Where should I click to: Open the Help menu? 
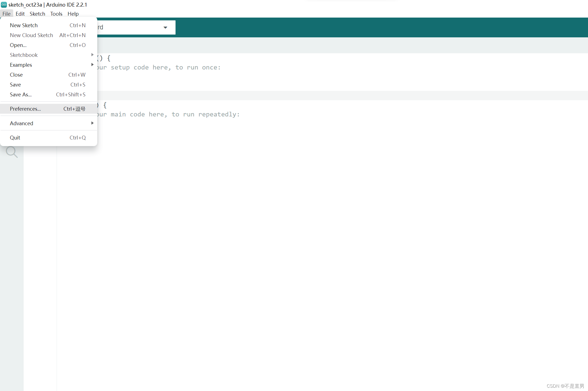point(73,14)
